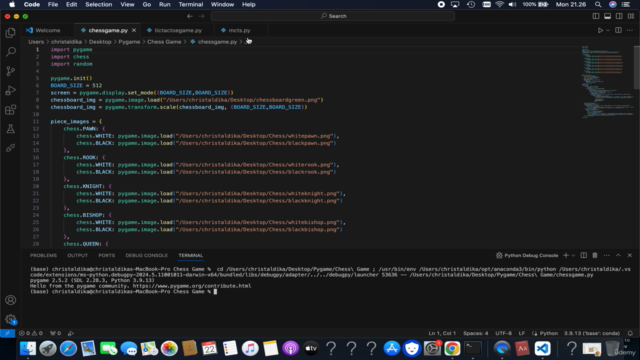Screen dimensions: 640x360
Task: Split the terminal
Action: (584, 256)
